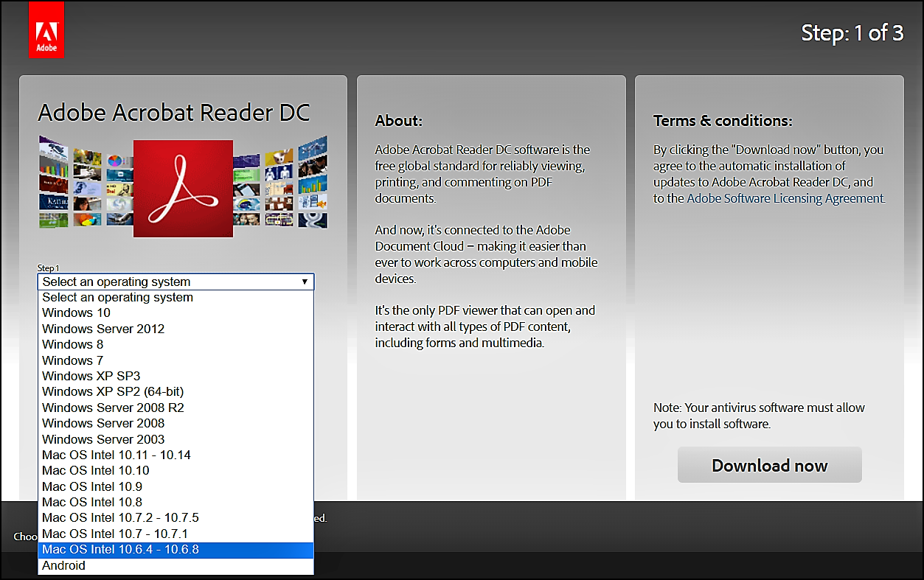
Task: Choose Mac OS Intel 10.8 option
Action: 176,502
